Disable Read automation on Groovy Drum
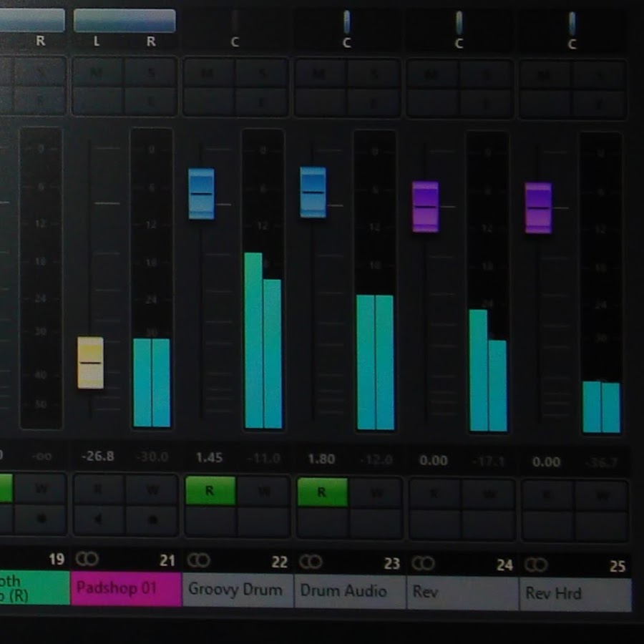 point(210,490)
